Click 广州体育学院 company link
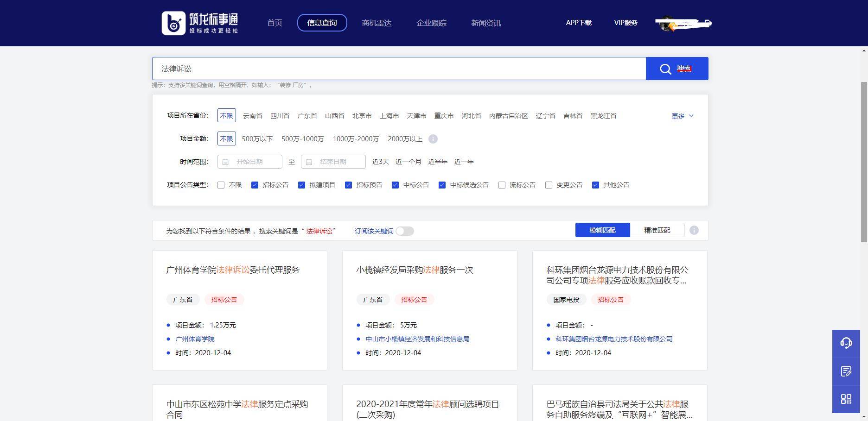 (195, 339)
